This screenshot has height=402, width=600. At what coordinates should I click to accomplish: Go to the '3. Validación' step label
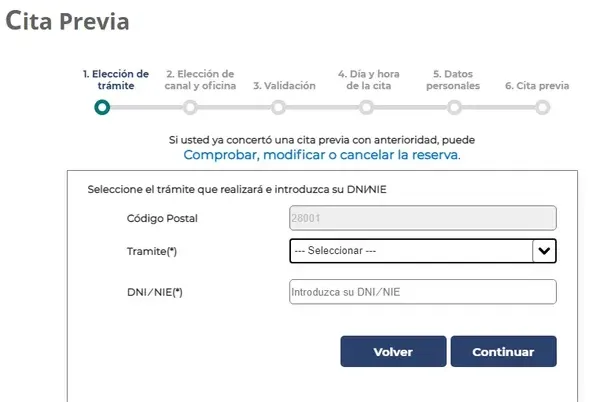(x=284, y=86)
